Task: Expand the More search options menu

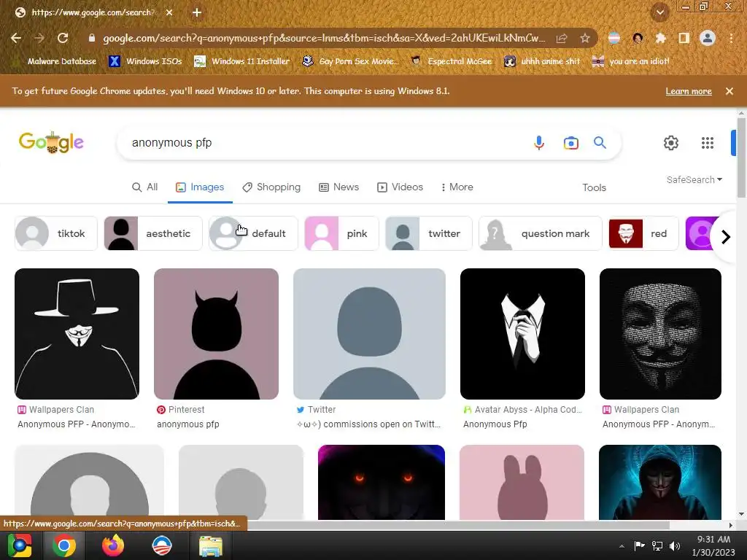Action: tap(457, 187)
